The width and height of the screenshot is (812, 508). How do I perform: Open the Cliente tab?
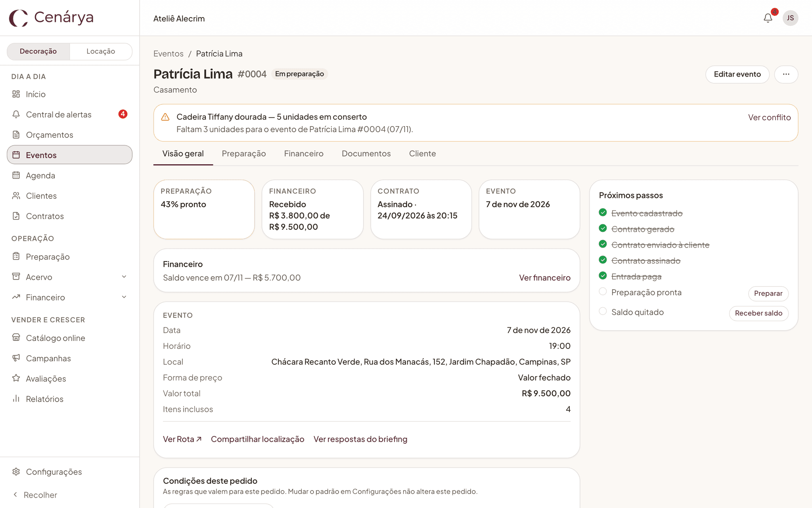[x=422, y=154]
